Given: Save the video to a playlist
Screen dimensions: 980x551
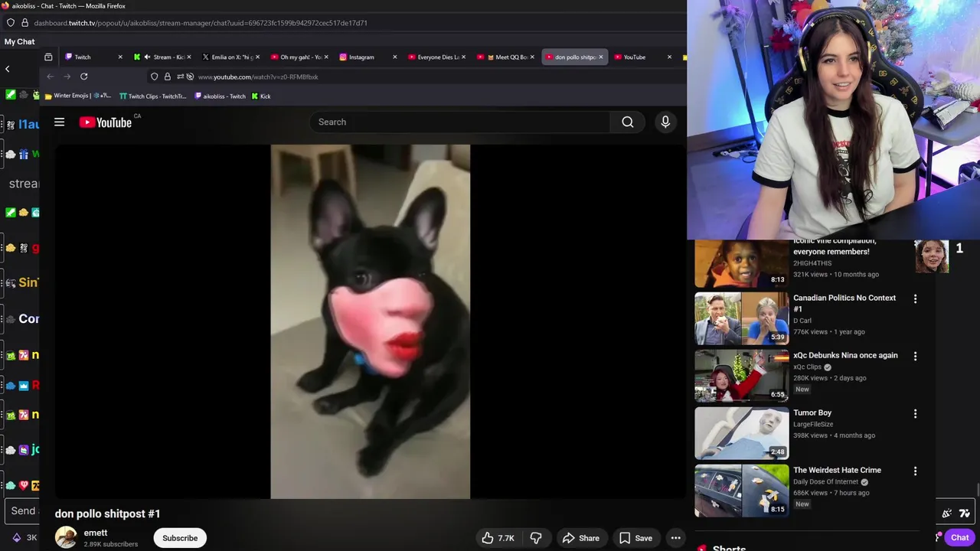Looking at the screenshot, I should (x=635, y=538).
